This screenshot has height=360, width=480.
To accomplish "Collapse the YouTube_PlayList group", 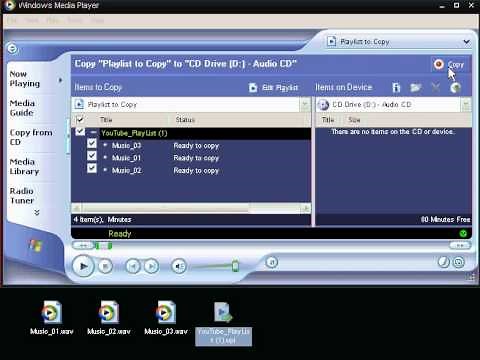I will pyautogui.click(x=94, y=133).
